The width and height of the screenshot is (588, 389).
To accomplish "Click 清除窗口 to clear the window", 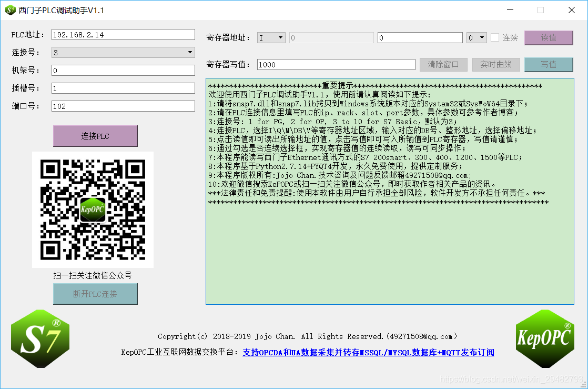I will 443,65.
